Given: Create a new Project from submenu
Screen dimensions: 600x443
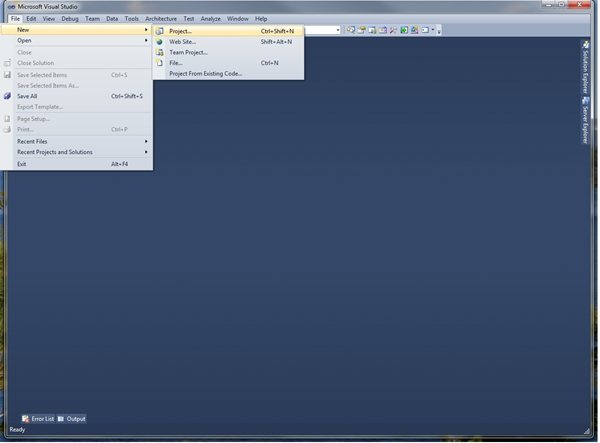Looking at the screenshot, I should 228,31.
